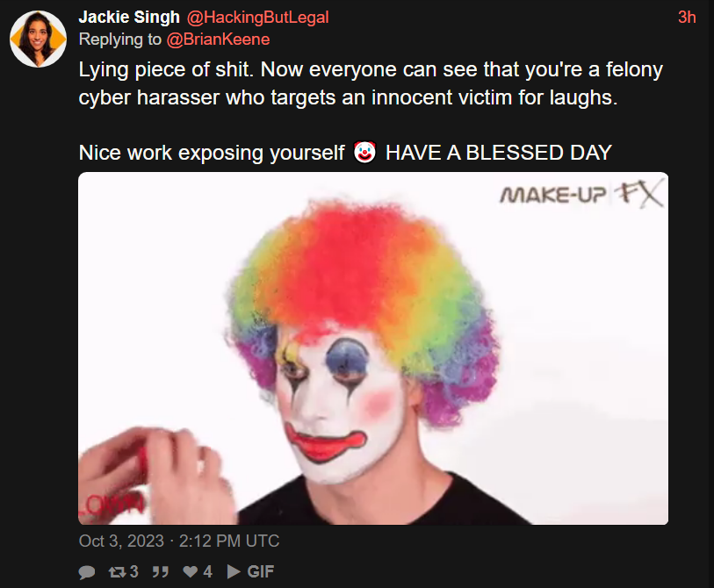Screen dimensions: 714x588
Task: Click the retweet arrows icon
Action: (x=117, y=571)
